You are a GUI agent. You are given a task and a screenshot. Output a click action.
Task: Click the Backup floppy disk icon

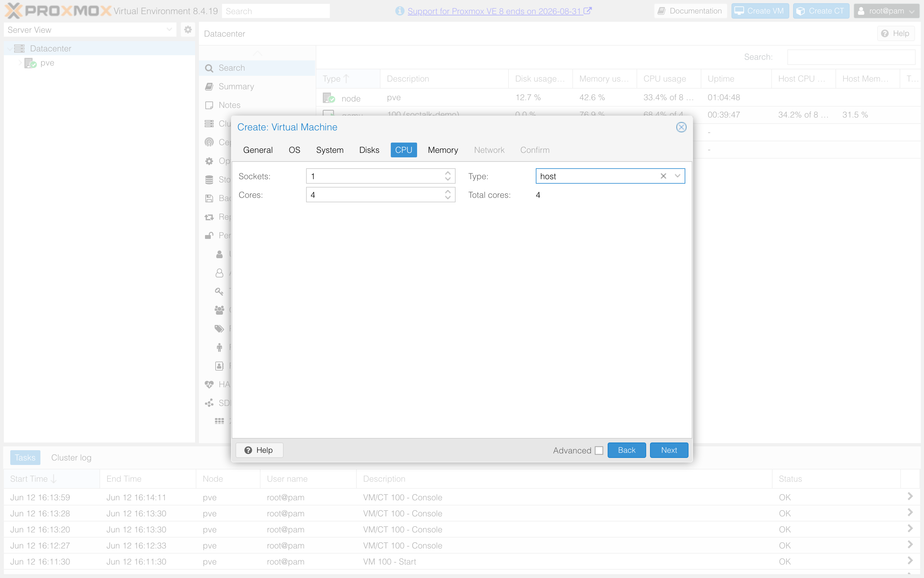(209, 198)
